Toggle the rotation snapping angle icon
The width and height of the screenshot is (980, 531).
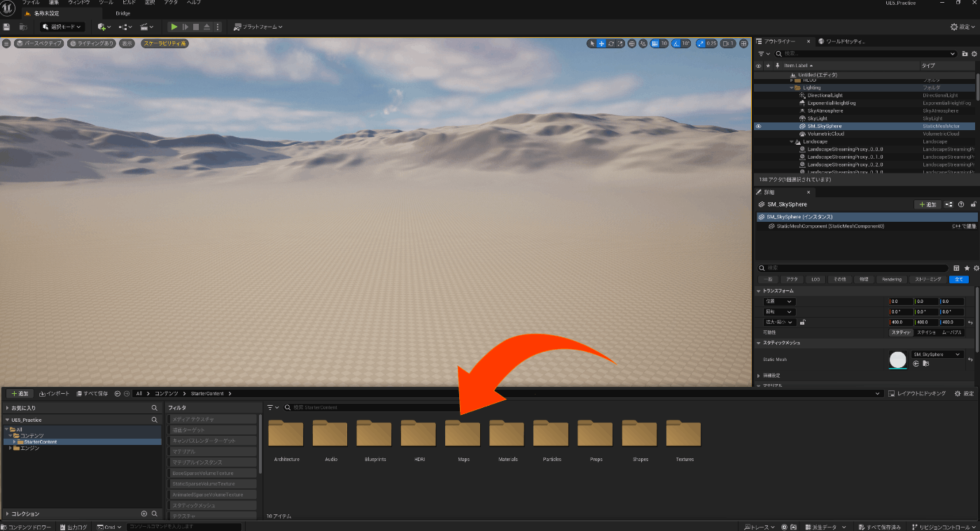click(677, 43)
